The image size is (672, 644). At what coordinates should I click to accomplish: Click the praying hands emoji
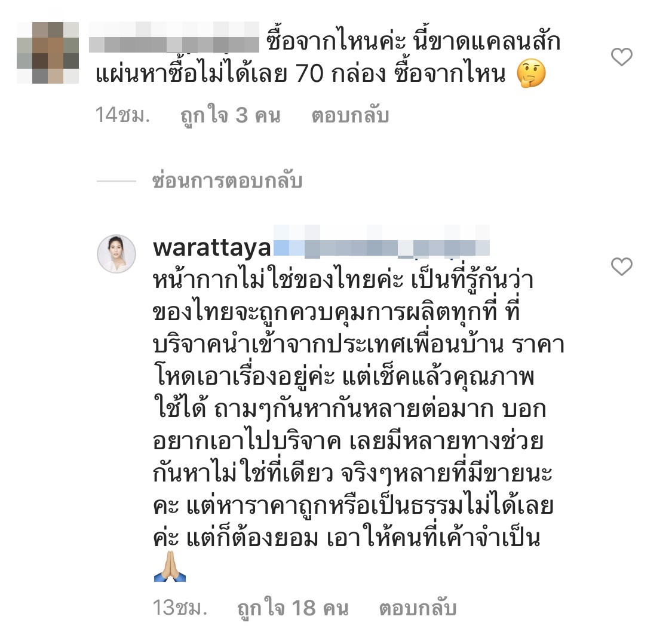tap(170, 566)
